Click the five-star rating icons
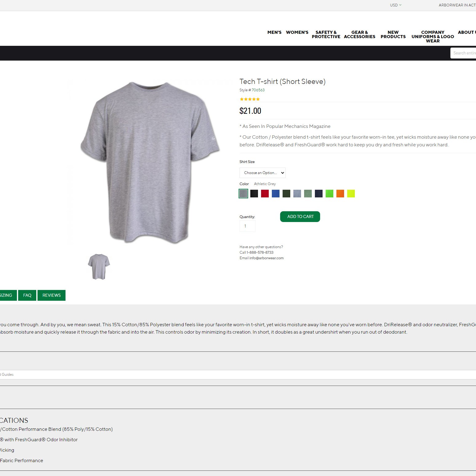 point(250,99)
